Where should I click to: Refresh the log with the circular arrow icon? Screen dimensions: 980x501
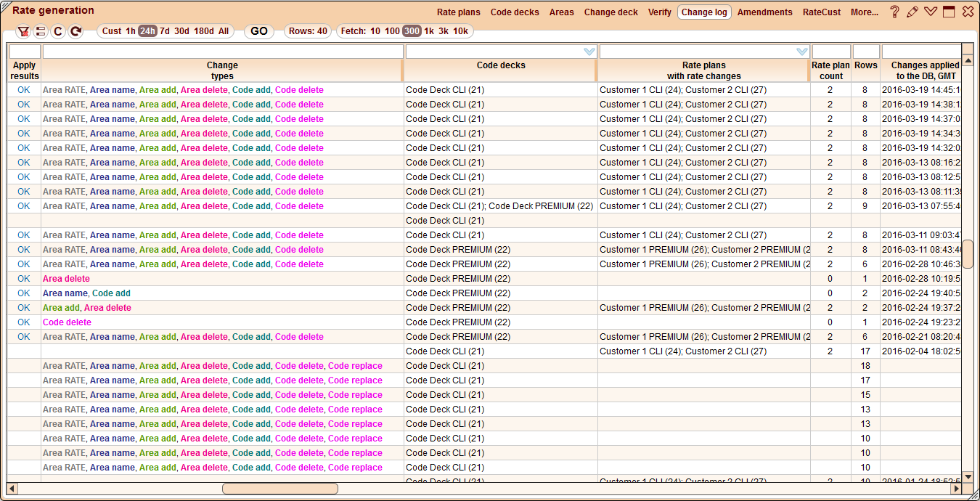tap(75, 30)
